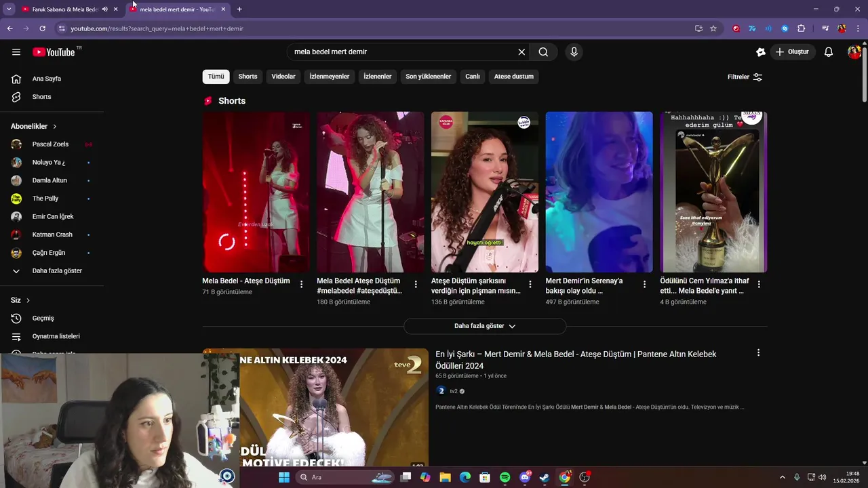Image resolution: width=868 pixels, height=488 pixels.
Task: Select the İzlenmeyenler filter chip
Action: click(330, 77)
